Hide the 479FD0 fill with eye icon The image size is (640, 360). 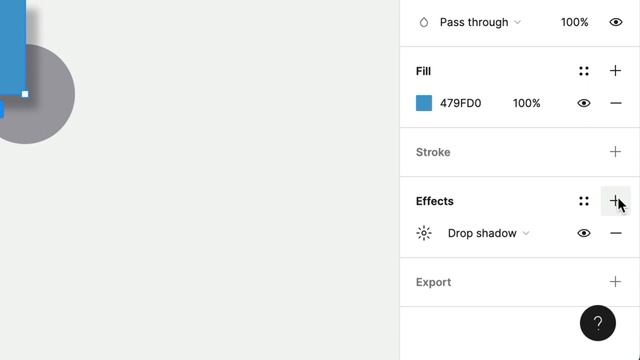point(584,103)
